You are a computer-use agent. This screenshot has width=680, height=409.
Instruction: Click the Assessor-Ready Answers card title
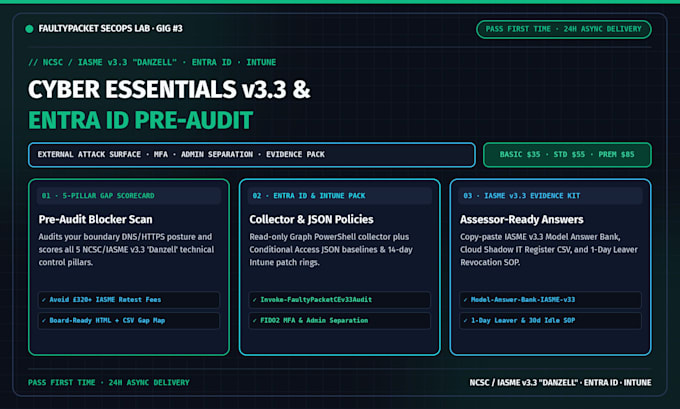522,219
